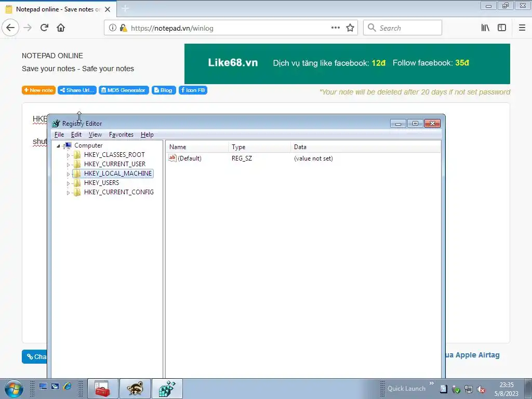
Task: Open a new browser tab with plus
Action: click(x=125, y=8)
